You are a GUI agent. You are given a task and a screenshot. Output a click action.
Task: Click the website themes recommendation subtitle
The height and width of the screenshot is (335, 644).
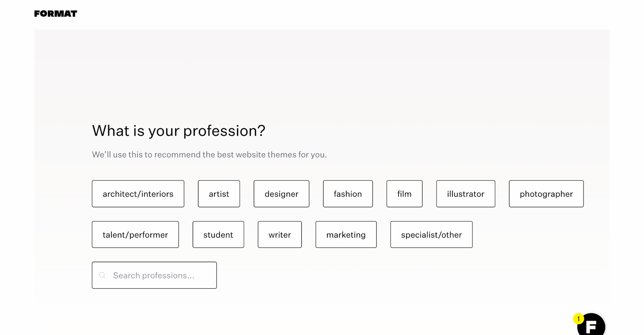[x=209, y=155]
